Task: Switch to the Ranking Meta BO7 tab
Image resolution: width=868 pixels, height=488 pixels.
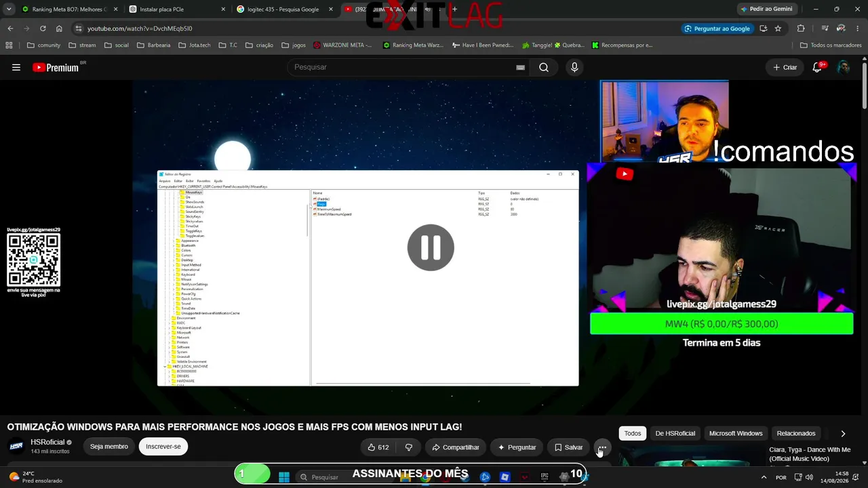Action: 69,9
